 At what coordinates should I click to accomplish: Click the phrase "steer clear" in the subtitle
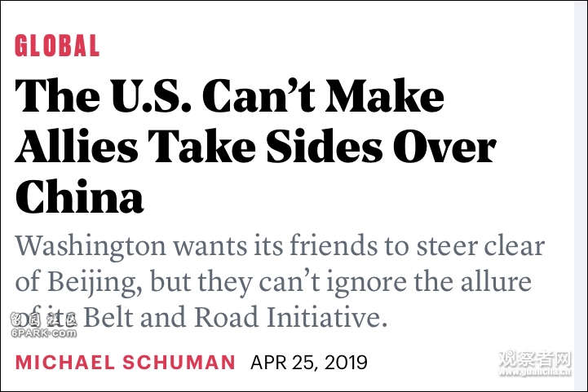[480, 246]
